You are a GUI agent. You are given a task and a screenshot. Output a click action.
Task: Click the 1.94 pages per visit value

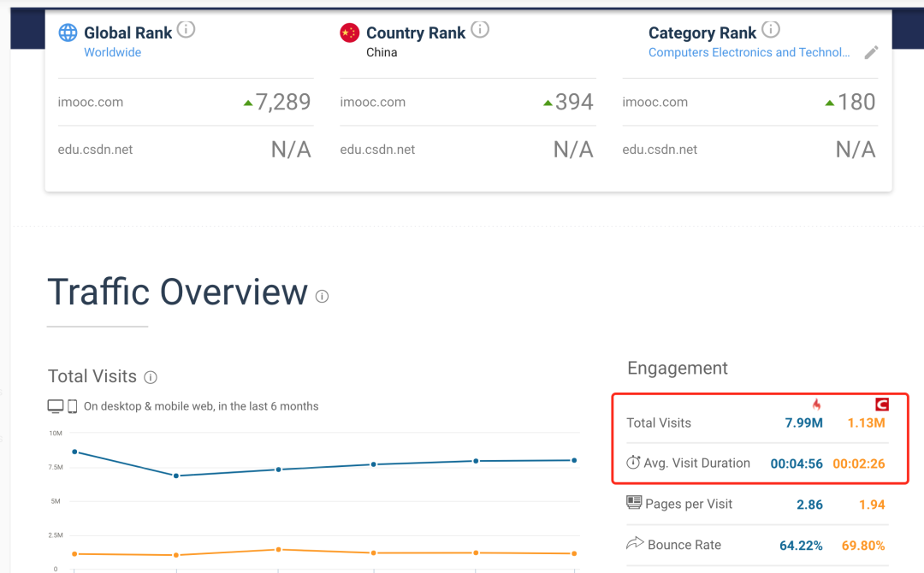[872, 505]
